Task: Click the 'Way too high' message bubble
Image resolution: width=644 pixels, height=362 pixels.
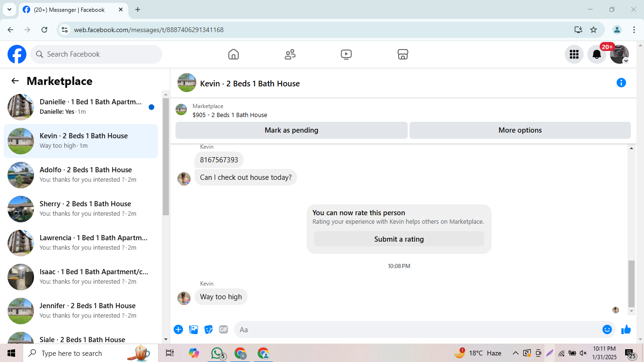Action: point(221,297)
